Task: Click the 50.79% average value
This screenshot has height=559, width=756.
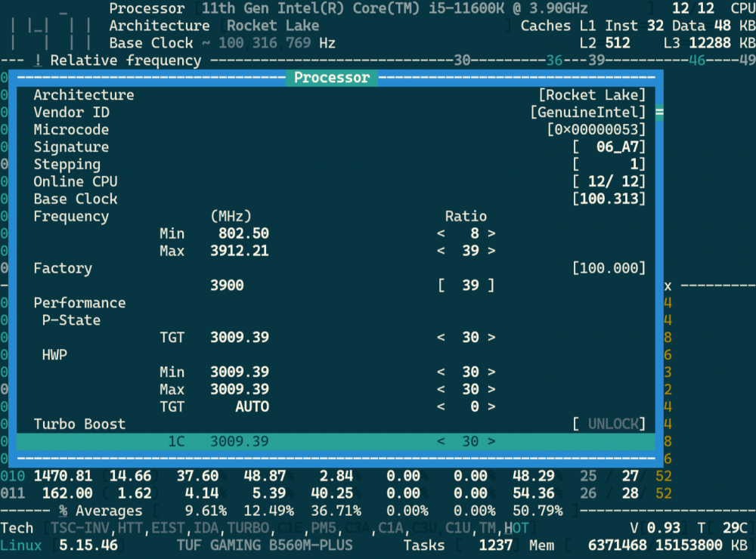Action: pos(538,511)
